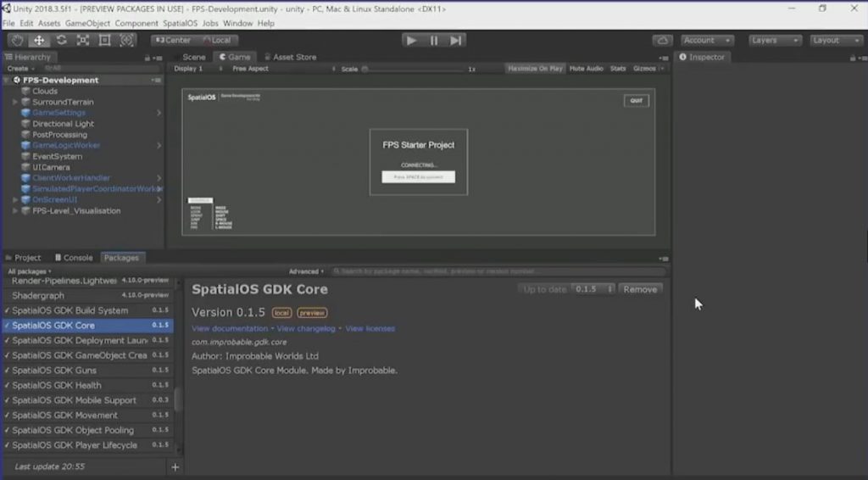
Task: Open the All packages filter dropdown
Action: point(30,271)
